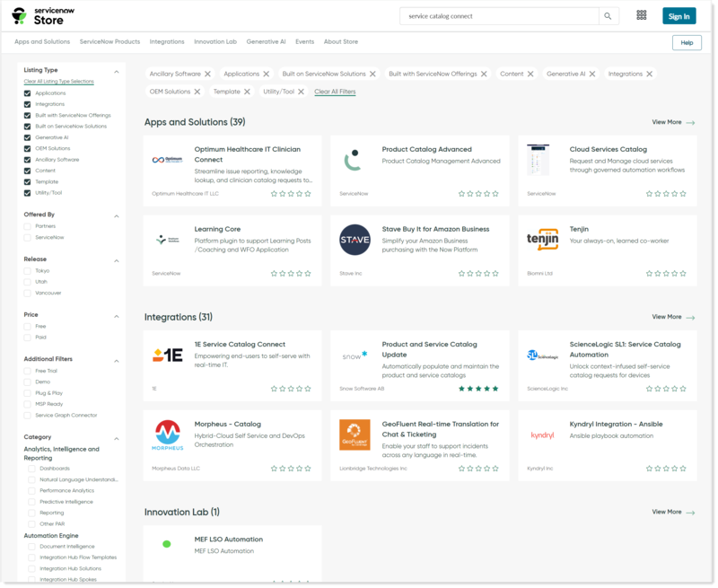
Task: Check the Dashboards category checkbox
Action: 31,470
